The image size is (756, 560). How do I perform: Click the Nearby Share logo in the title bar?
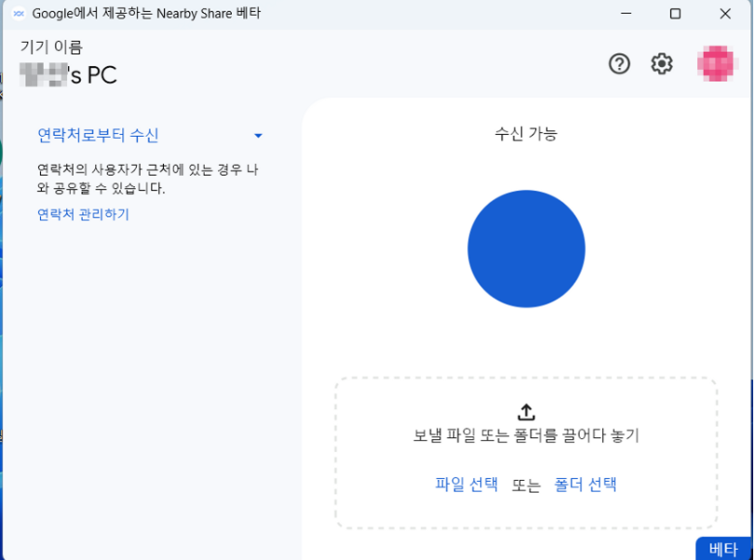pos(18,14)
